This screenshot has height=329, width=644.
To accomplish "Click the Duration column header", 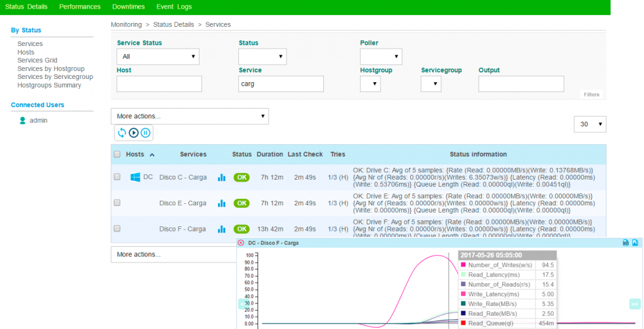I will 270,154.
